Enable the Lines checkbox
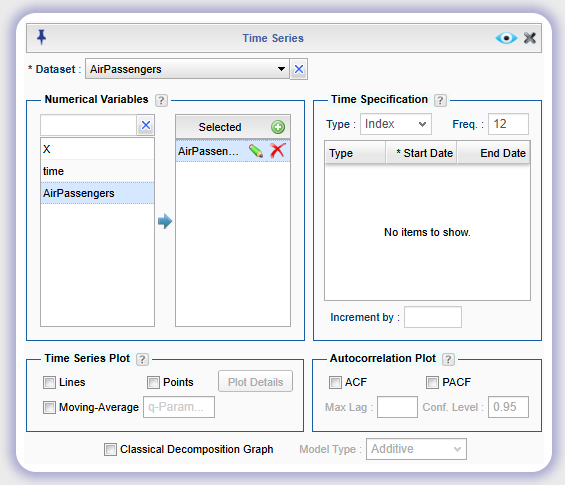Image resolution: width=565 pixels, height=485 pixels. 49,382
